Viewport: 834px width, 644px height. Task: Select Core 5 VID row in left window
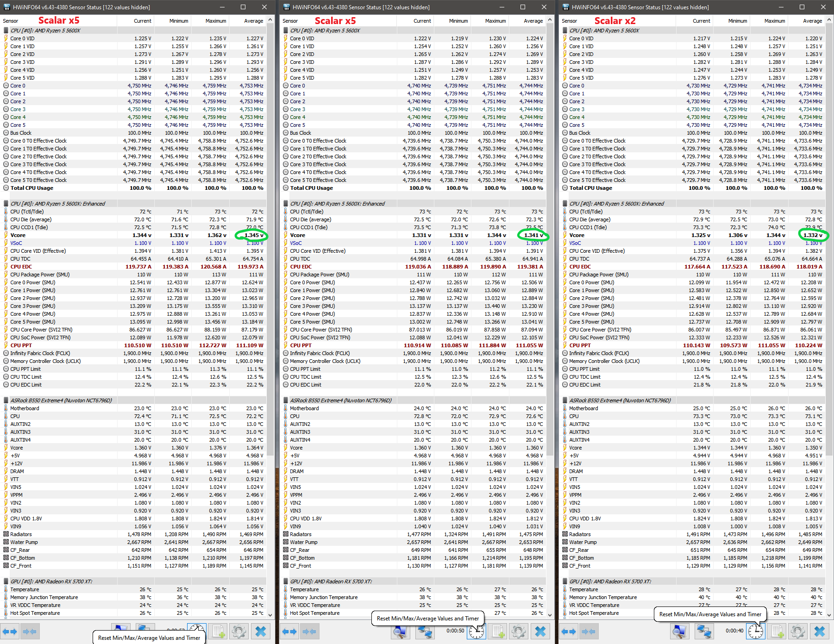coord(134,78)
